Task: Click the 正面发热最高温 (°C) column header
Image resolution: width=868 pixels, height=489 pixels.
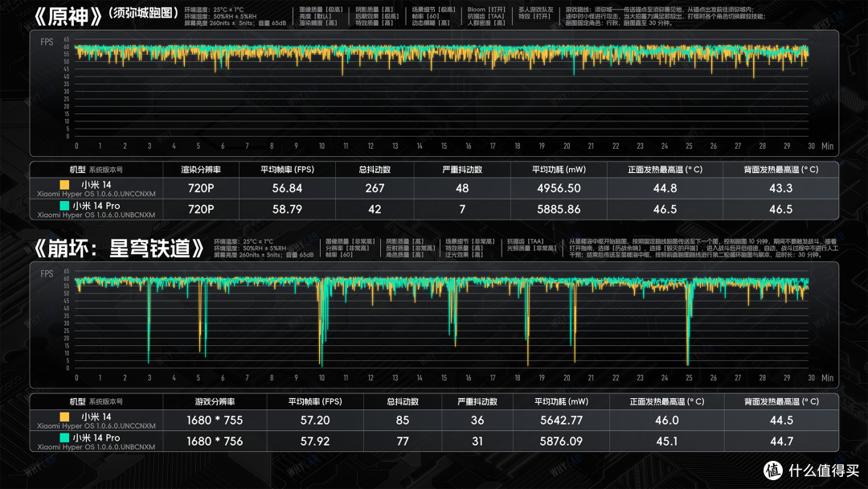Action: click(x=665, y=169)
